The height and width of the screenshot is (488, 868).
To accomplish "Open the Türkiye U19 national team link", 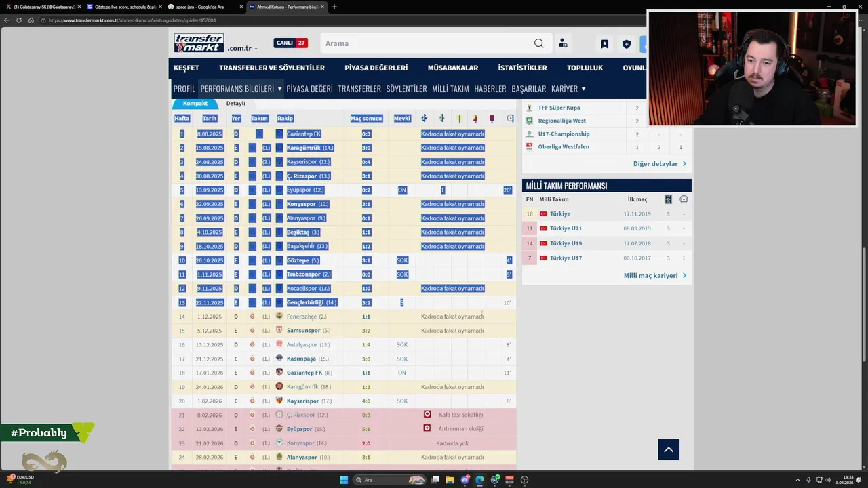I will coord(566,243).
